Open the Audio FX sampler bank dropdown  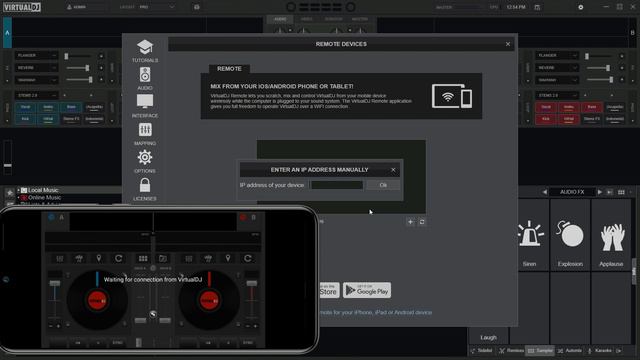(572, 192)
